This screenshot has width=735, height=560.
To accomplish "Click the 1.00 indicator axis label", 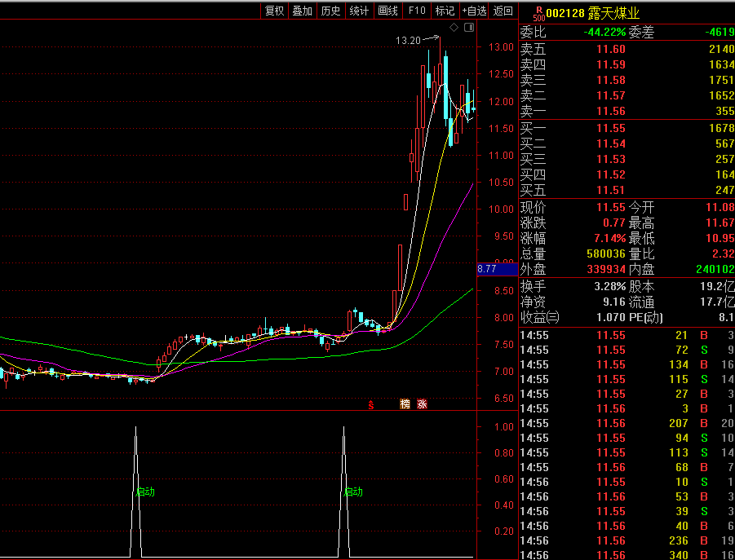I will pos(504,427).
